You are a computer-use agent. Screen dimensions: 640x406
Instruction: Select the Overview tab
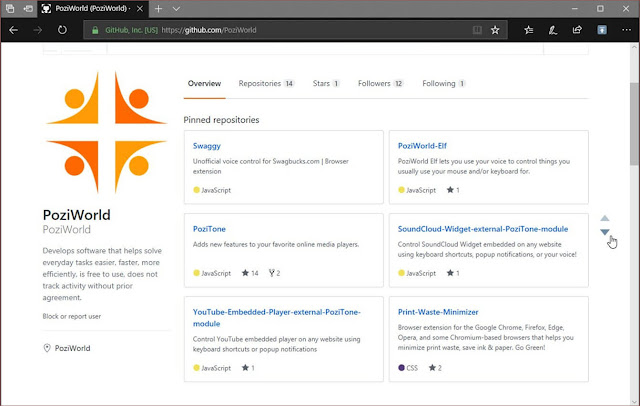click(204, 83)
